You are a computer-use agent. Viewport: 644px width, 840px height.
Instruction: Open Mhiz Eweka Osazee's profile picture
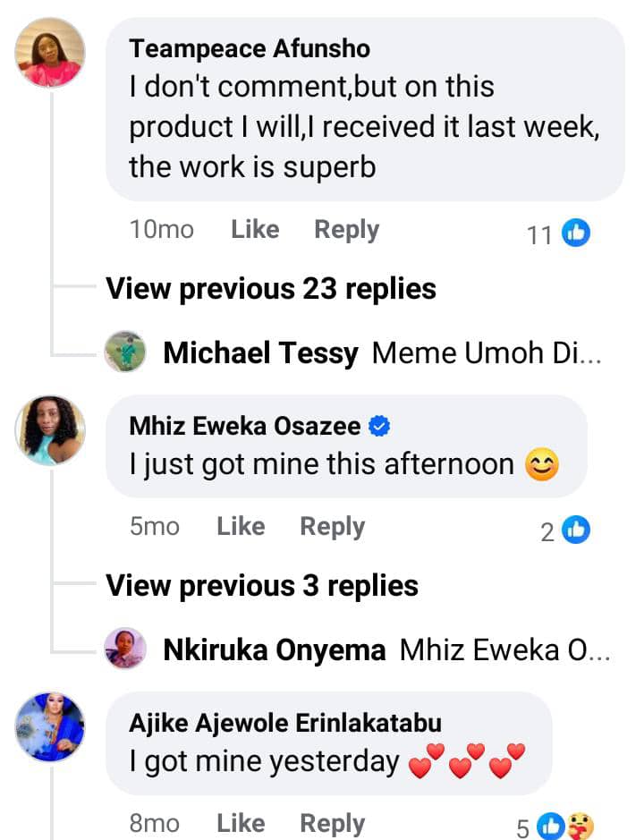pyautogui.click(x=50, y=430)
